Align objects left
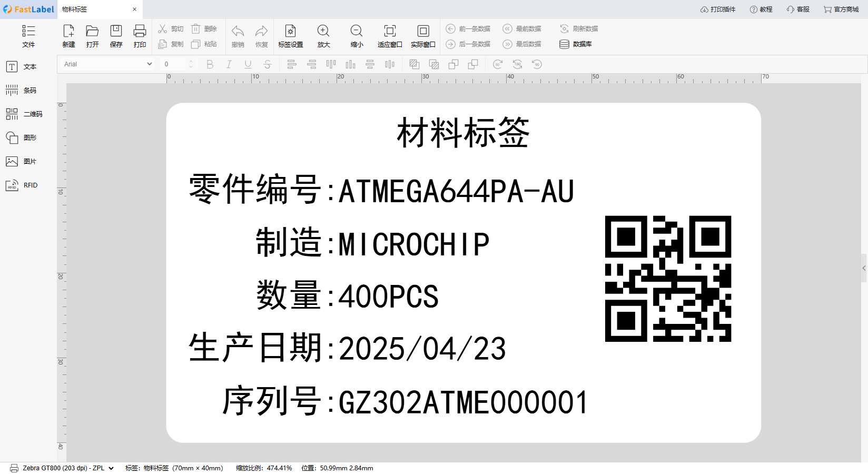868x474 pixels. [x=291, y=64]
